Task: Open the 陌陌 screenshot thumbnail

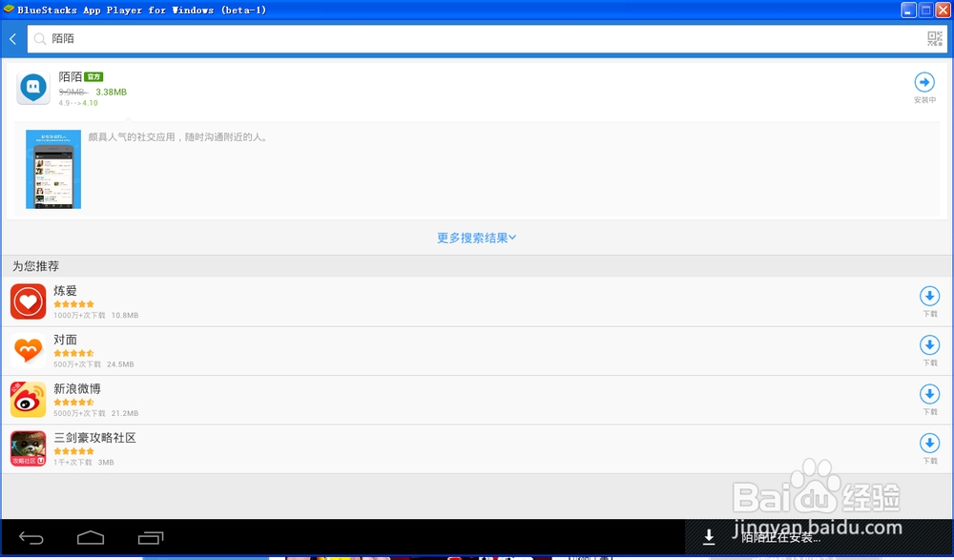Action: [53, 169]
